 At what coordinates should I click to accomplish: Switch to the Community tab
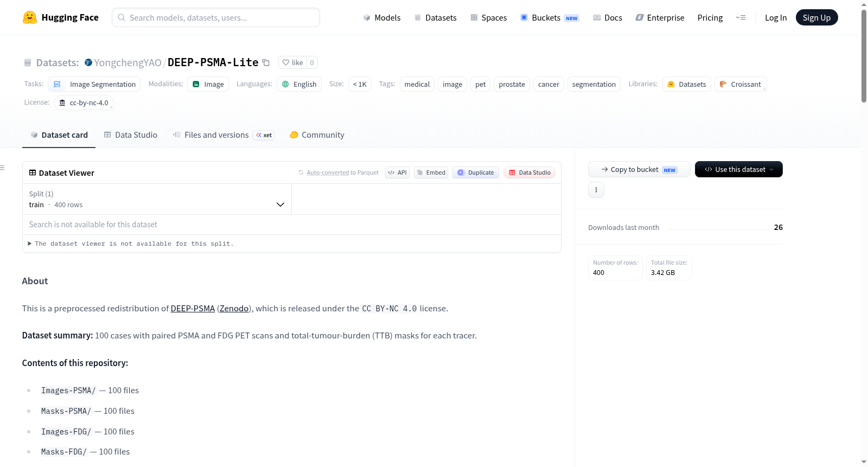(x=317, y=135)
